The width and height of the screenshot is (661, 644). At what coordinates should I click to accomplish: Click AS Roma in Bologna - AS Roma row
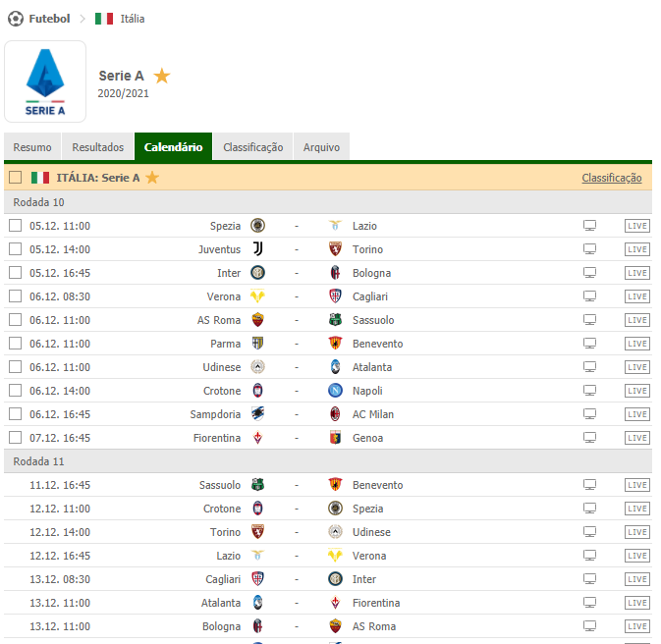tap(374, 626)
